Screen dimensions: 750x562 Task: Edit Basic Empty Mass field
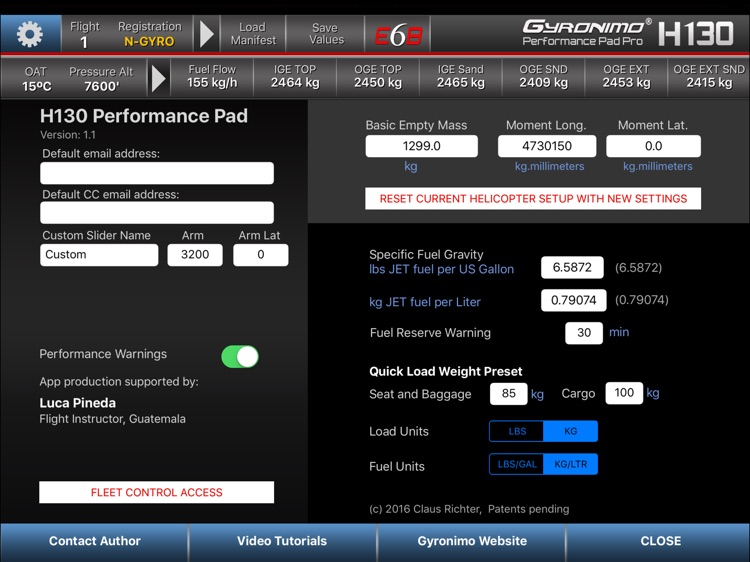tap(421, 146)
